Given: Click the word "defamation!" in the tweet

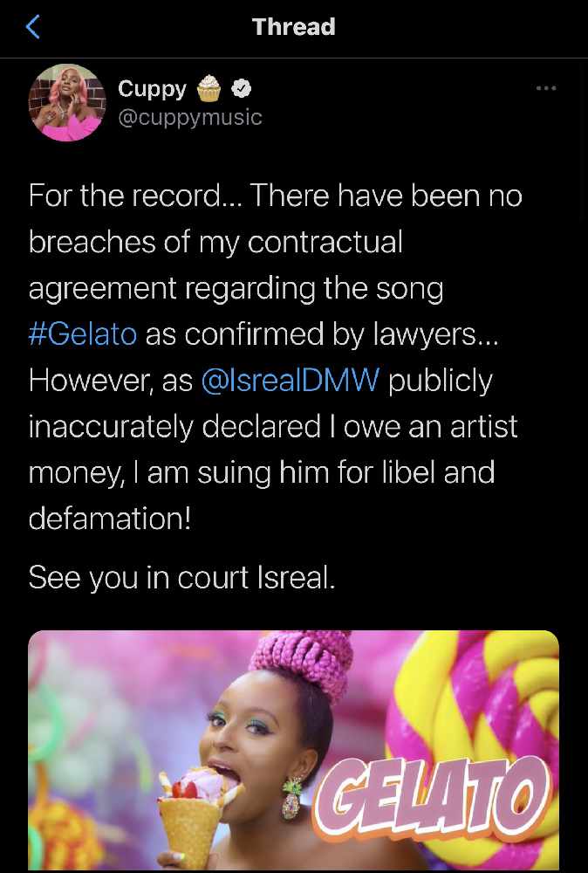Looking at the screenshot, I should [x=109, y=519].
